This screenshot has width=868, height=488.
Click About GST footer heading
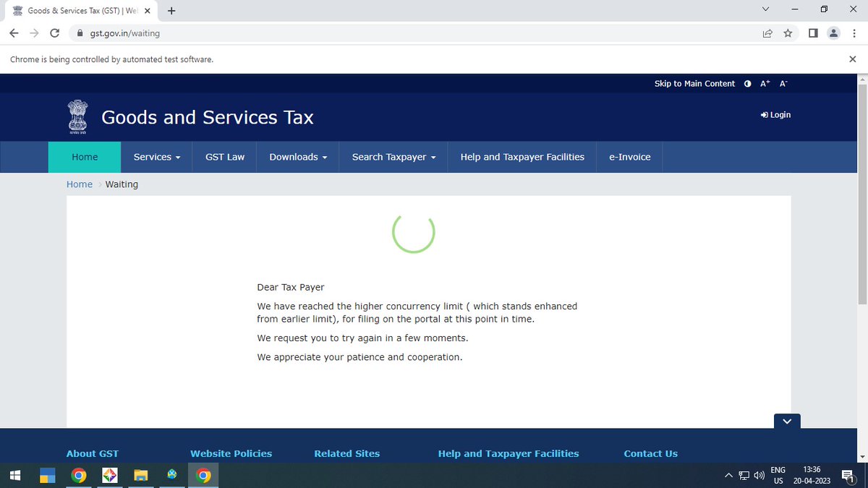(x=93, y=453)
